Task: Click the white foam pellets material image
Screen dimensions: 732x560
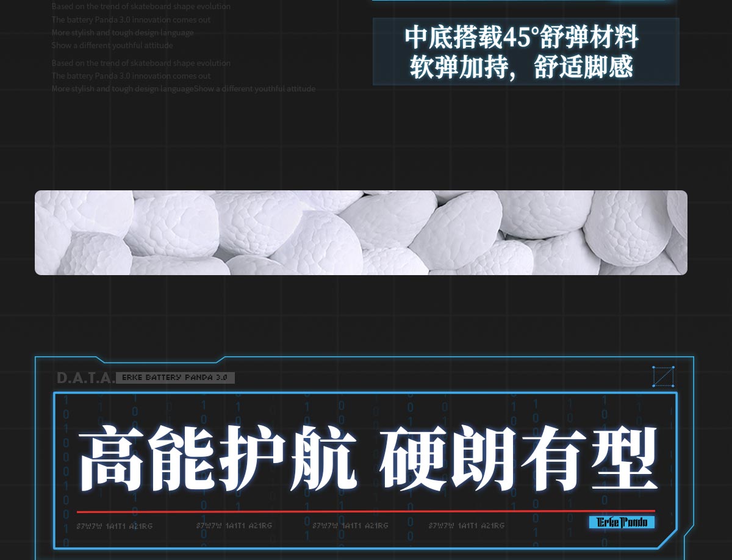Action: click(361, 232)
